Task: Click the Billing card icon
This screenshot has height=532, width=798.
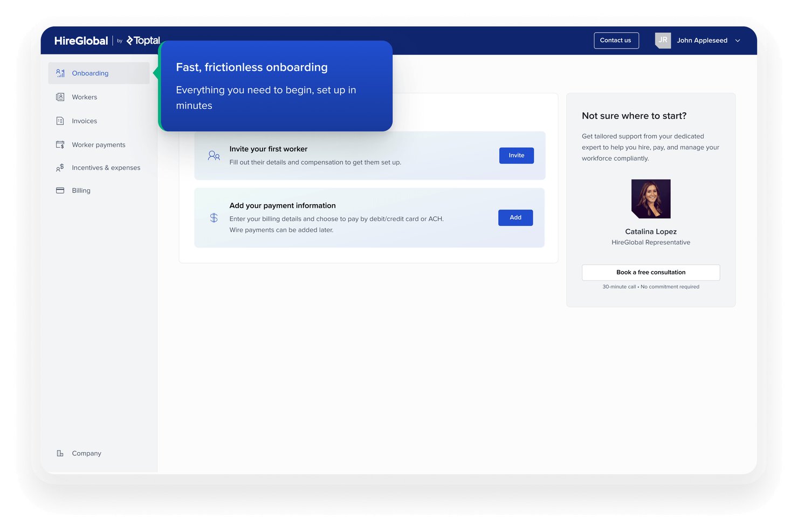Action: [60, 190]
